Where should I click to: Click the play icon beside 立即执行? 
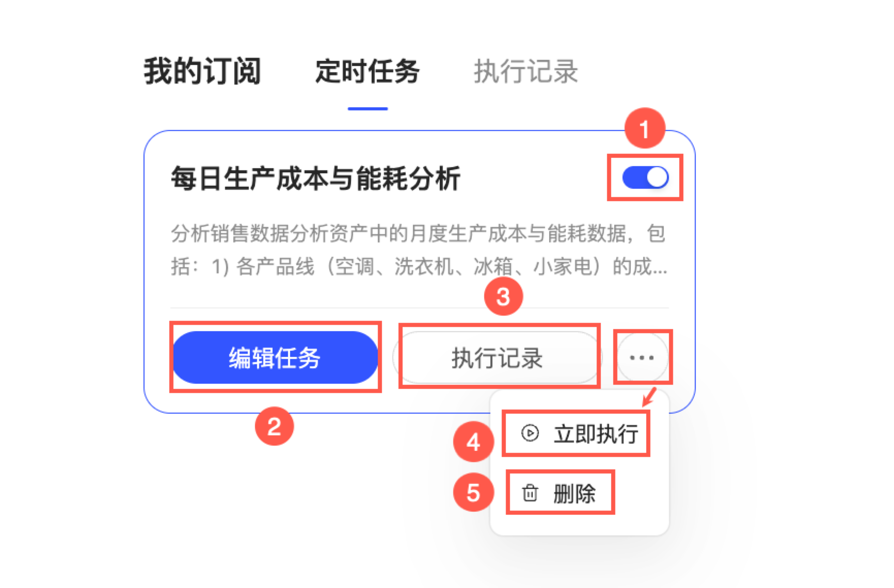pos(530,433)
